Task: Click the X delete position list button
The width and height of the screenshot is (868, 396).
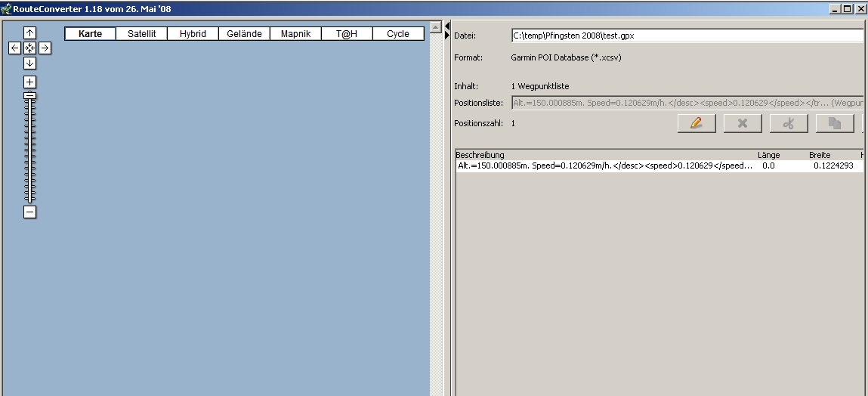Action: tap(743, 123)
